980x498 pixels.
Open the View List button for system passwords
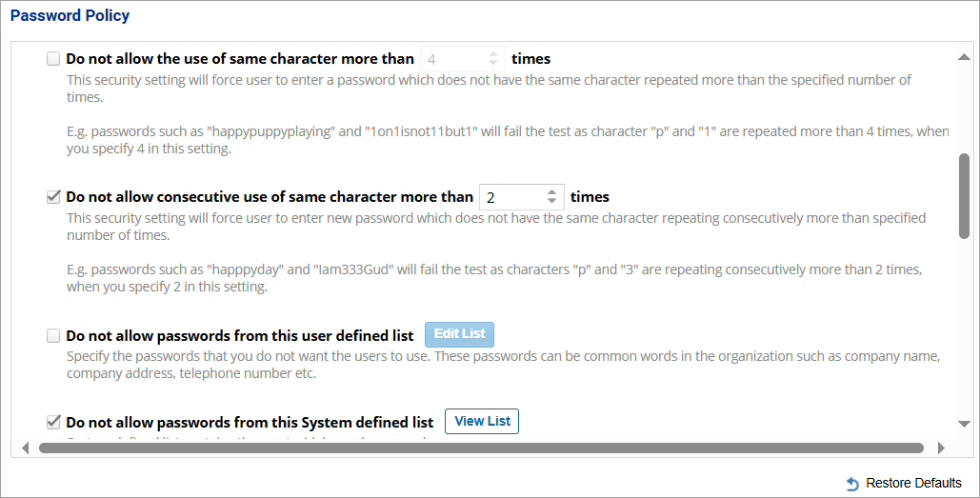click(482, 421)
